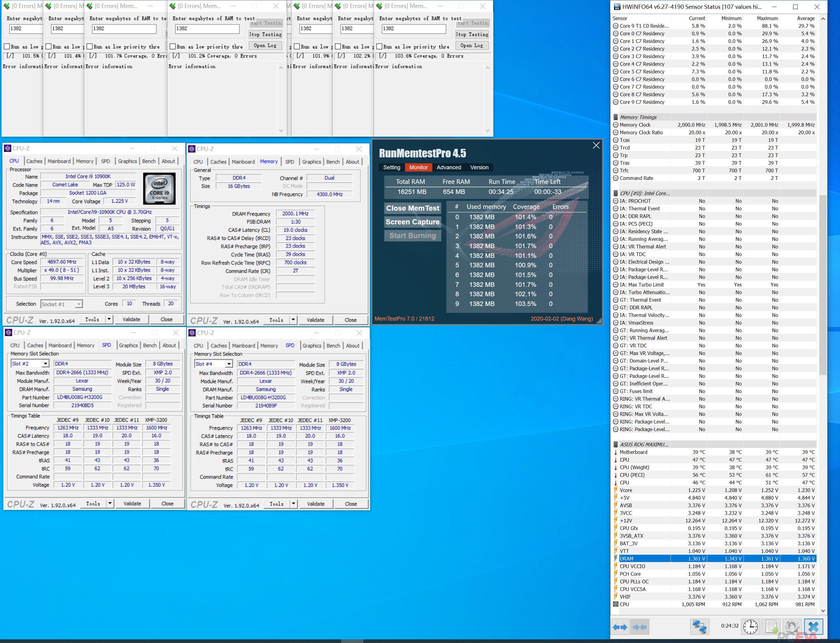Click the Memory tab in CPU-Z
Image resolution: width=840 pixels, height=643 pixels.
coord(83,161)
